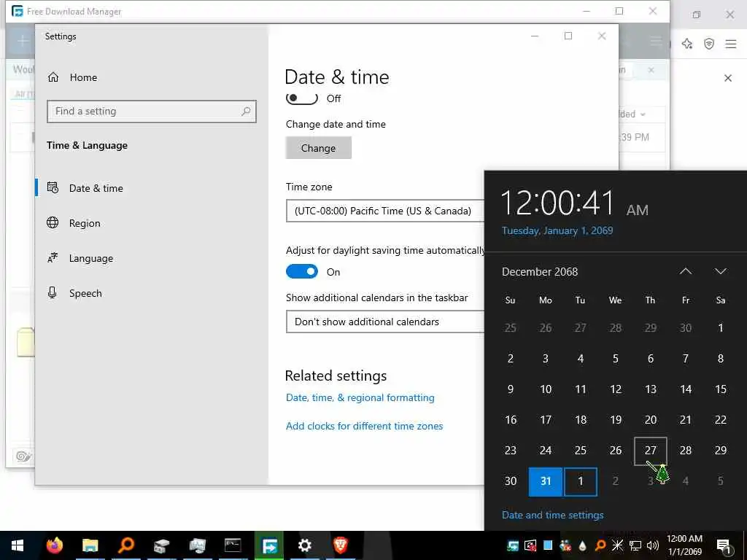The height and width of the screenshot is (560, 747).
Task: Open the orange magnifier search app in taskbar
Action: coord(125,545)
